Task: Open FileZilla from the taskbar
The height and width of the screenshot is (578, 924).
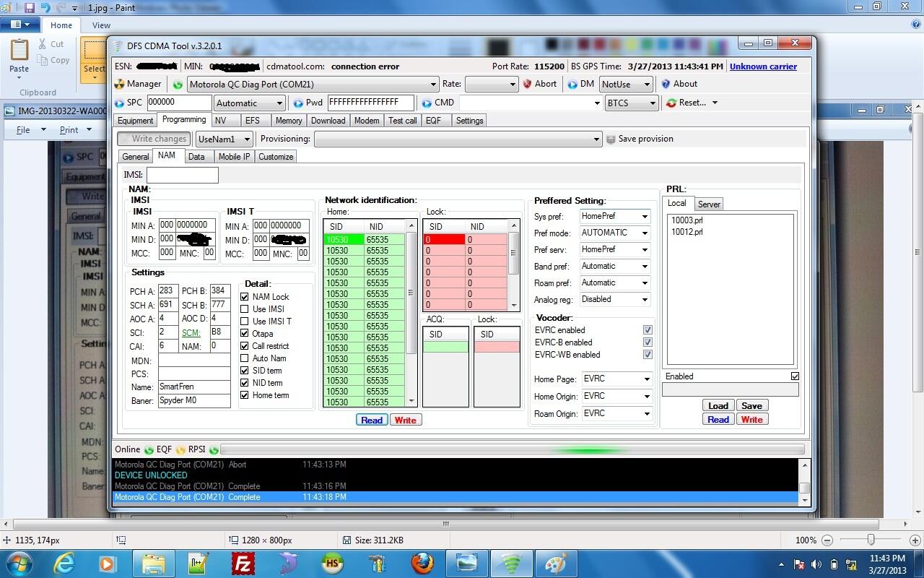Action: pyautogui.click(x=243, y=562)
